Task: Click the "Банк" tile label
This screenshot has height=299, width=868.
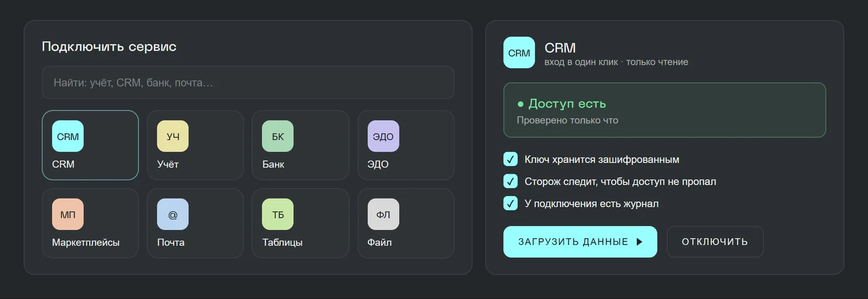Action: tap(273, 164)
